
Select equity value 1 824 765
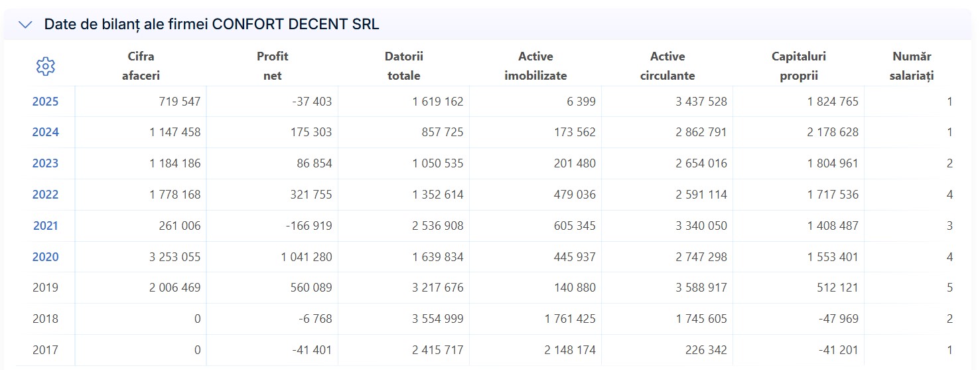click(x=833, y=102)
